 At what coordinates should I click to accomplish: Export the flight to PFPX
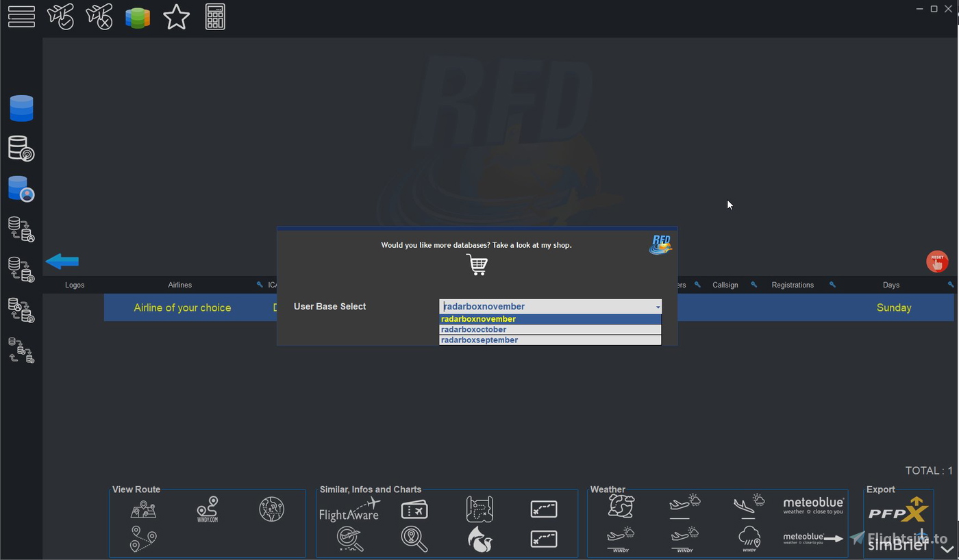(x=898, y=509)
